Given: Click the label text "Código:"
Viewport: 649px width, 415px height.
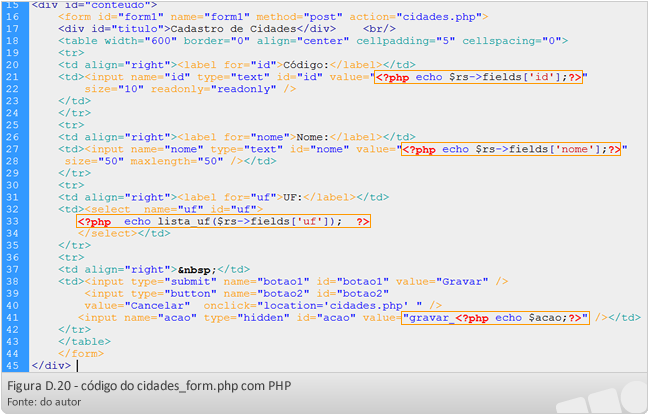Looking at the screenshot, I should pyautogui.click(x=306, y=65).
